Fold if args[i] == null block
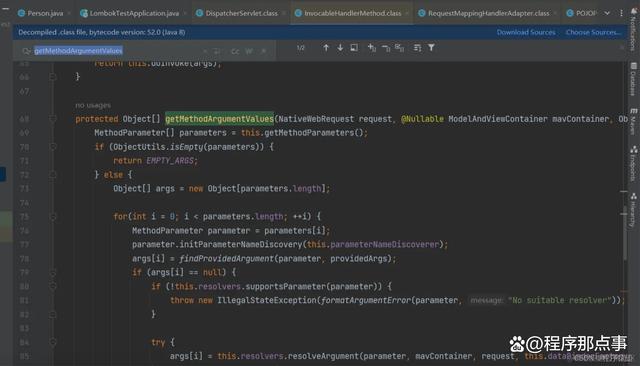This screenshot has height=366, width=640. 53,272
